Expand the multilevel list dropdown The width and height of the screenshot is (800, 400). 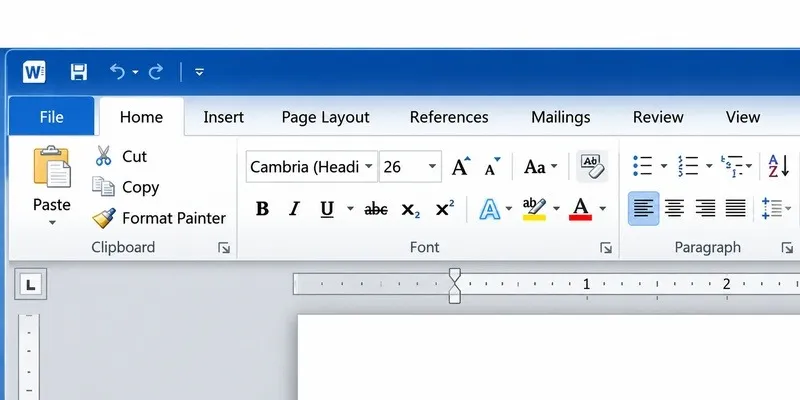click(x=748, y=166)
